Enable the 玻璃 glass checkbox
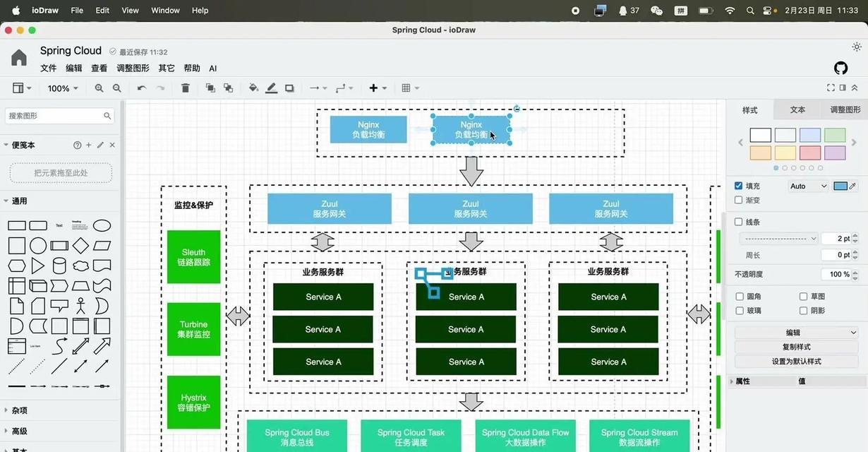This screenshot has width=868, height=452. click(740, 311)
